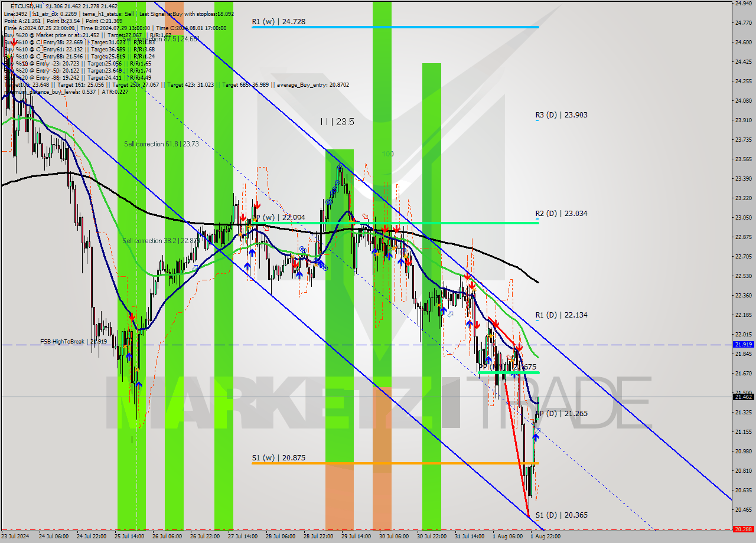756x543 pixels.
Task: Click the 20.810 price axis value
Action: tap(742, 471)
